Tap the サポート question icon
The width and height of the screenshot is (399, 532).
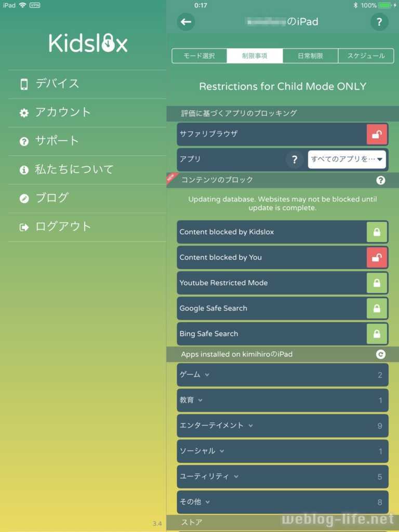(x=24, y=141)
